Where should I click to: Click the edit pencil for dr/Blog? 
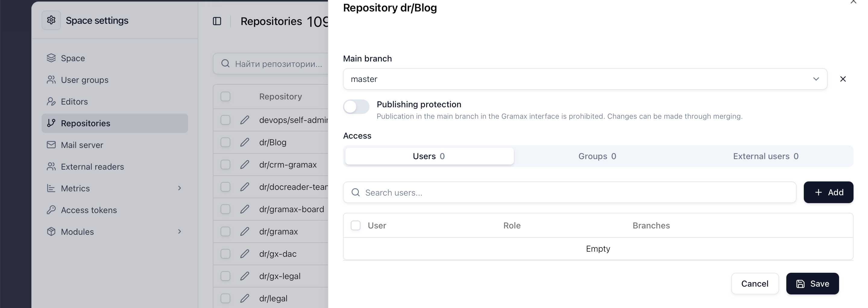(245, 142)
